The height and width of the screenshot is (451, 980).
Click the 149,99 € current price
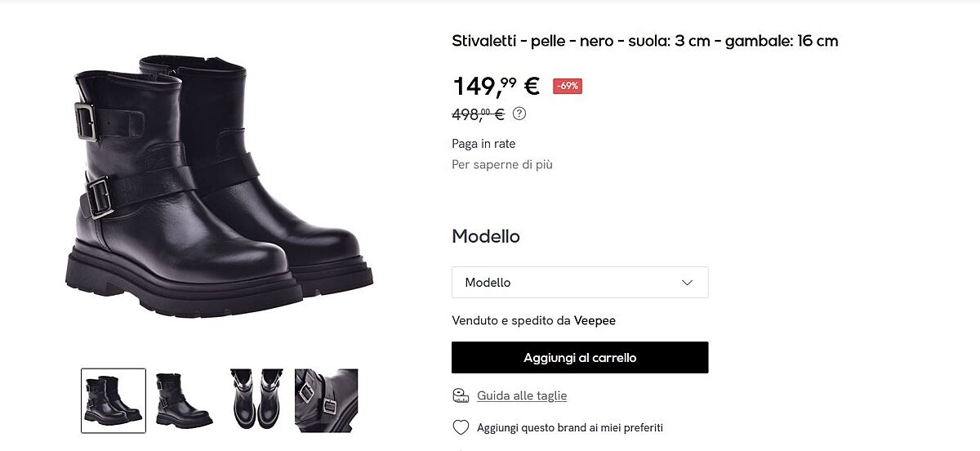click(x=496, y=85)
